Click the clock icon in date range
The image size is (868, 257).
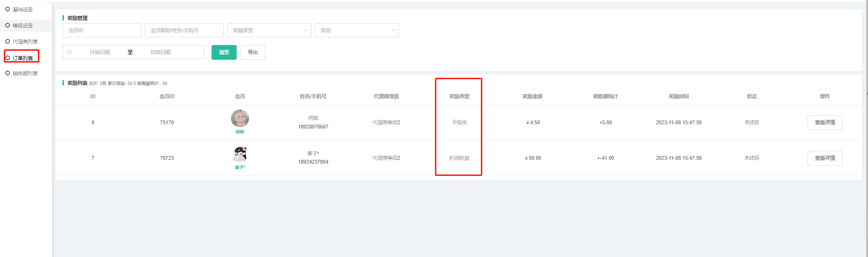click(x=70, y=52)
